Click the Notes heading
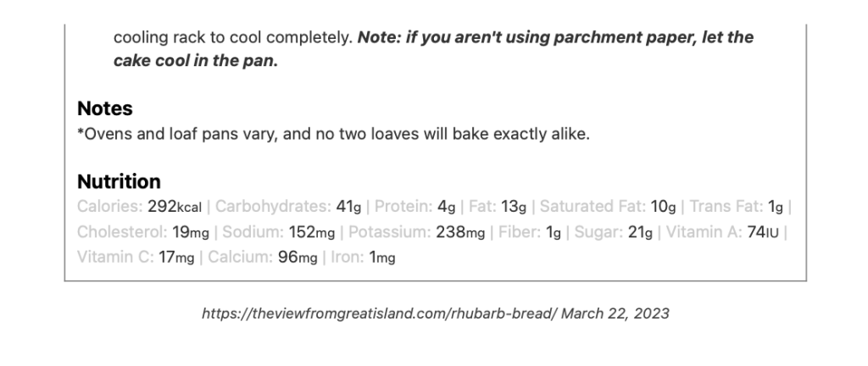The height and width of the screenshot is (366, 868). [x=105, y=108]
